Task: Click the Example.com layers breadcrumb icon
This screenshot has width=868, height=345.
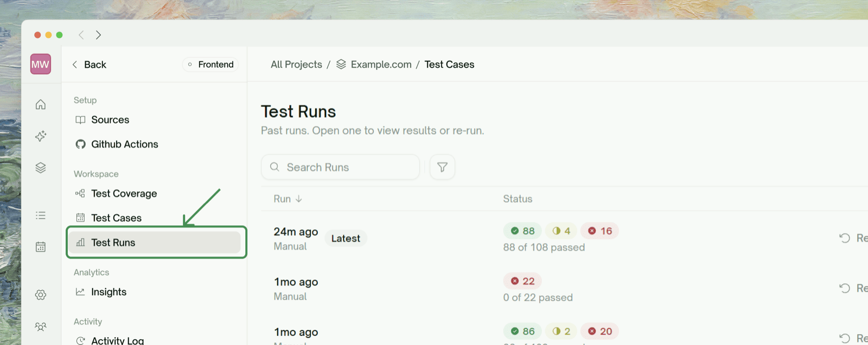Action: [x=341, y=64]
